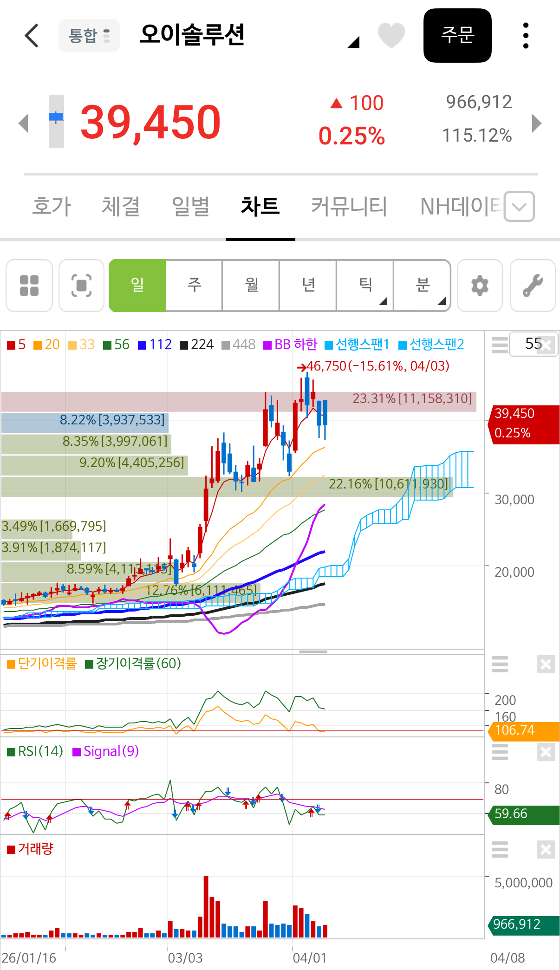This screenshot has height=970, width=560.
Task: Open stock name dropdown triangle
Action: click(x=353, y=42)
